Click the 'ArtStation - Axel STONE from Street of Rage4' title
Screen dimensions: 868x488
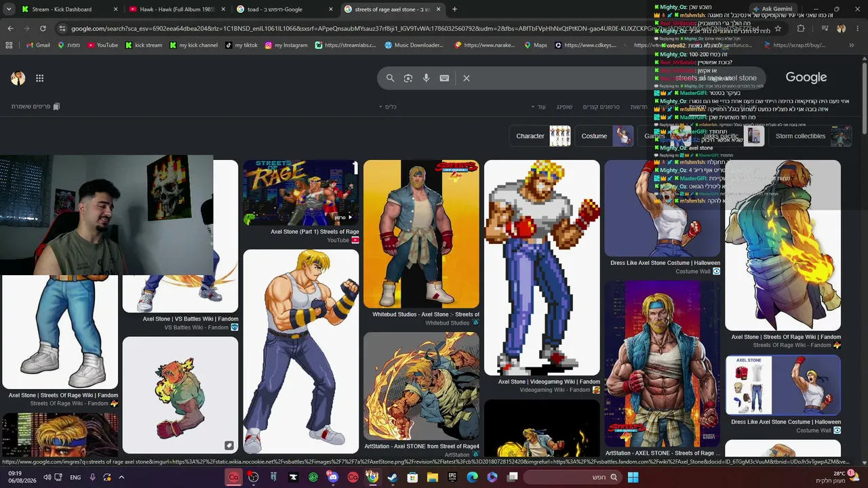(x=422, y=447)
